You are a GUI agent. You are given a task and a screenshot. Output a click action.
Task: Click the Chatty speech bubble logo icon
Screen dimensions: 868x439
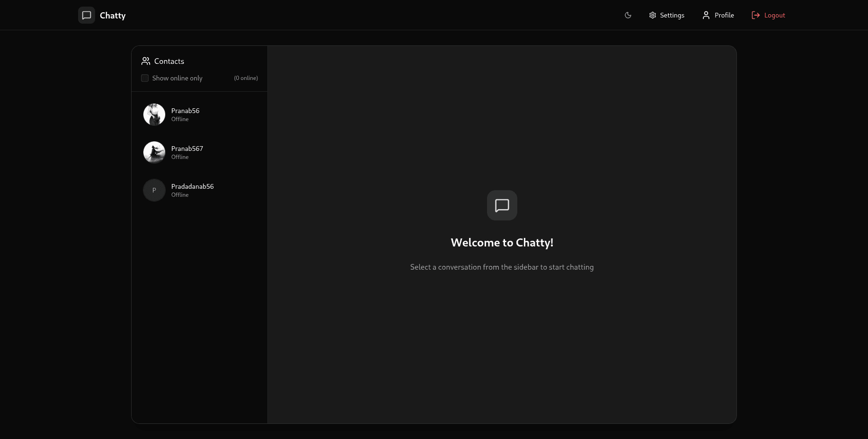86,15
